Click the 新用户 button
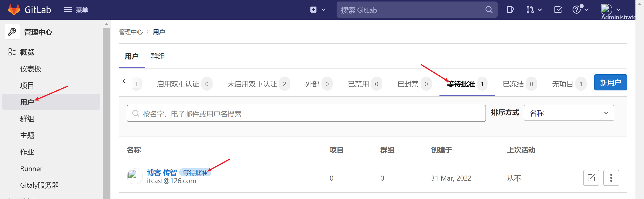Viewport: 644px width, 199px height. [611, 82]
